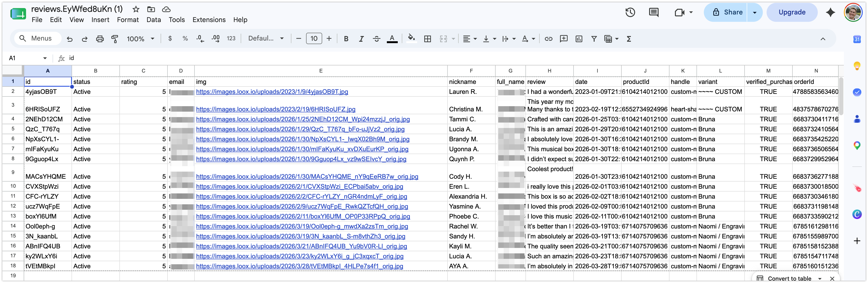Open version history clock icon
This screenshot has height=283, width=868.
[630, 13]
